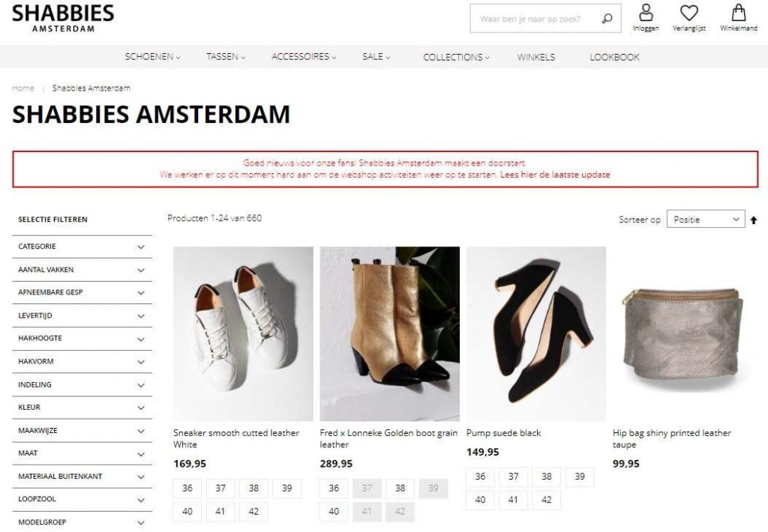
Task: Select size 38 for the white sneaker
Action: pyautogui.click(x=253, y=489)
